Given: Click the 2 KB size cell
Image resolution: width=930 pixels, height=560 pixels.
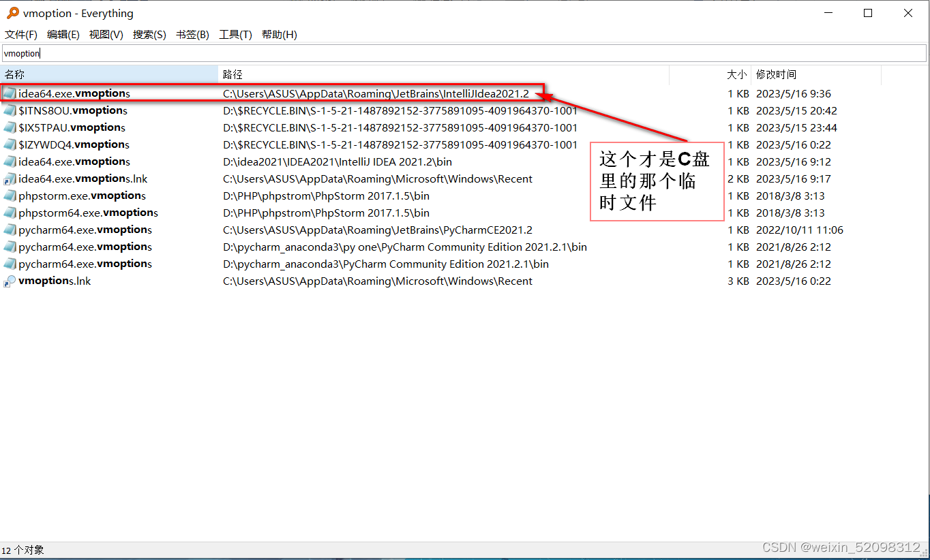Looking at the screenshot, I should pyautogui.click(x=738, y=178).
